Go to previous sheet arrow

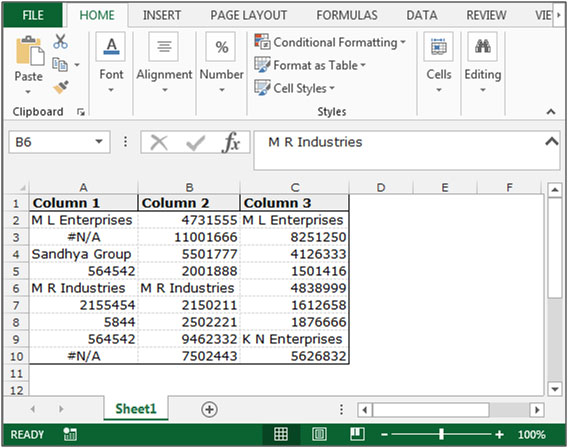(x=33, y=409)
